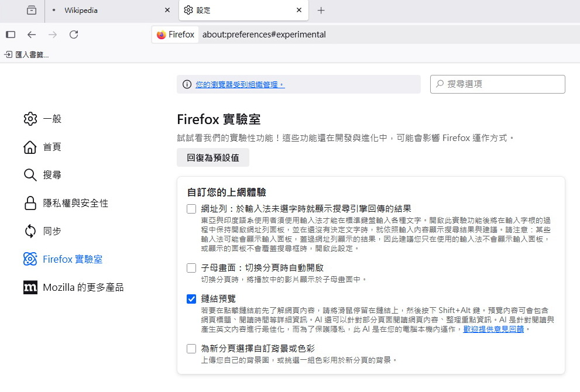Image resolution: width=580 pixels, height=392 pixels.
Task: Switch to the Wikipedia tab
Action: pyautogui.click(x=111, y=11)
